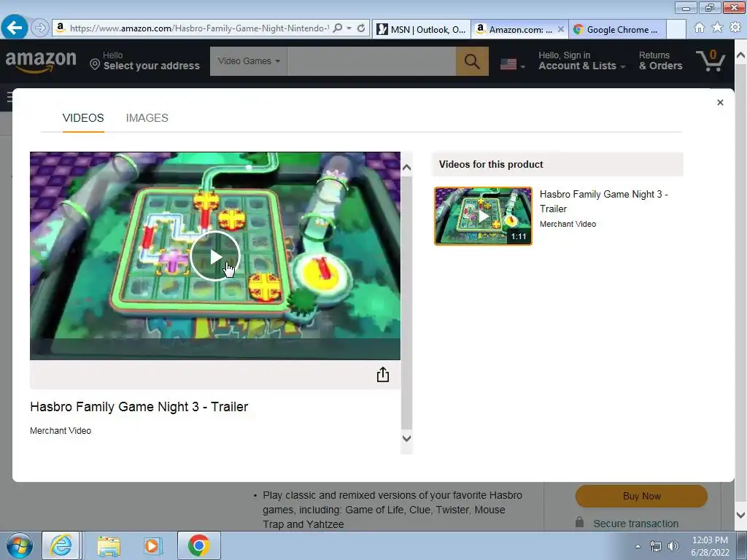Click the Hasbro Family Game Night 3 - Trailer title link in sidebar
Screen dimensions: 747x560
click(603, 201)
